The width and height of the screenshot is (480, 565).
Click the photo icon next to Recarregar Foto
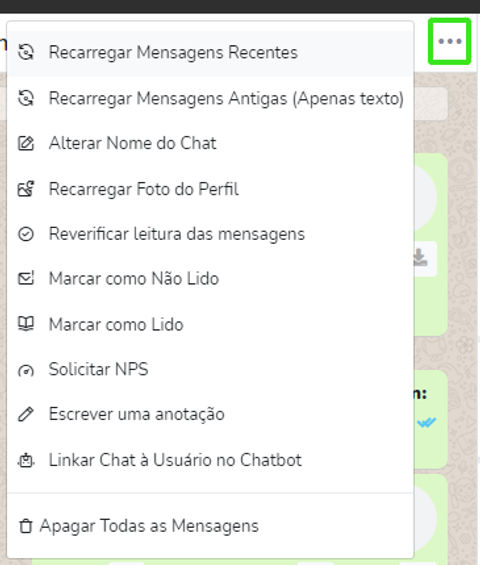point(26,189)
